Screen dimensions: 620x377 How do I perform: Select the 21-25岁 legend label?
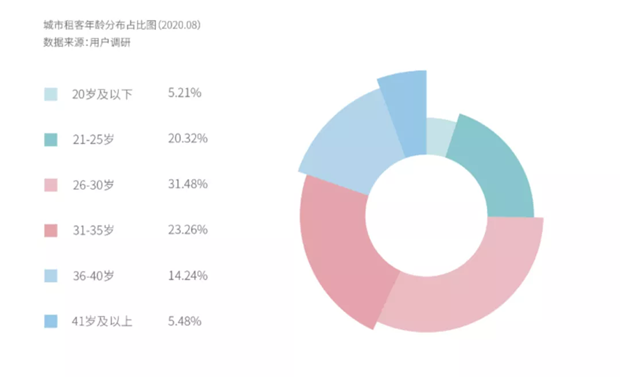tap(93, 140)
